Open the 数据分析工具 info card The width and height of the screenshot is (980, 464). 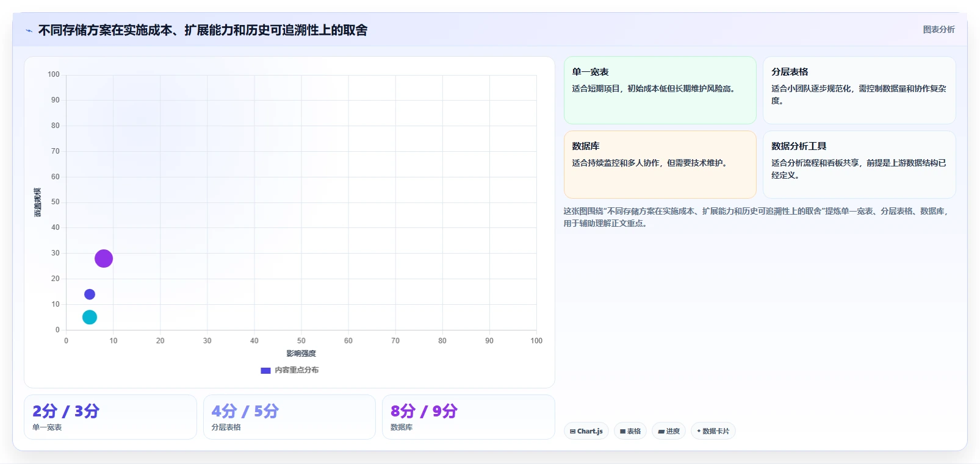[859, 165]
